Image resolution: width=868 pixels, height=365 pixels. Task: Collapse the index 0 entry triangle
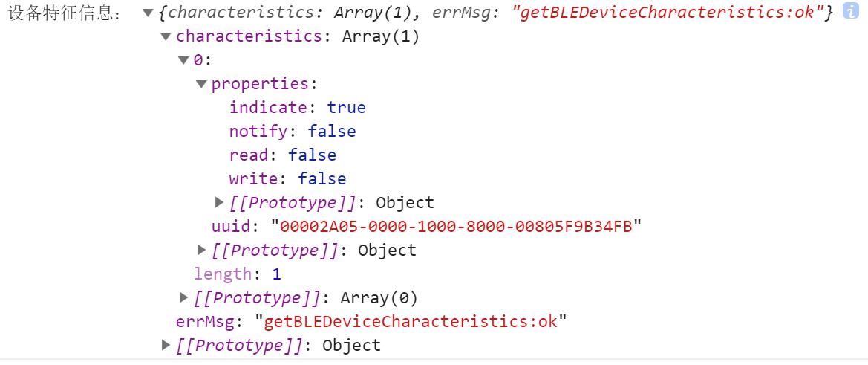point(184,59)
